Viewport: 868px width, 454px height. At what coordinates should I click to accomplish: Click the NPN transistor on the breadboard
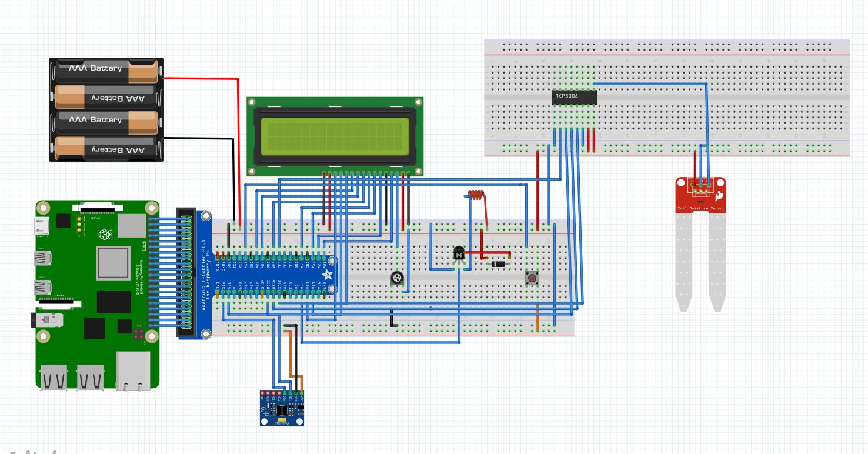459,254
